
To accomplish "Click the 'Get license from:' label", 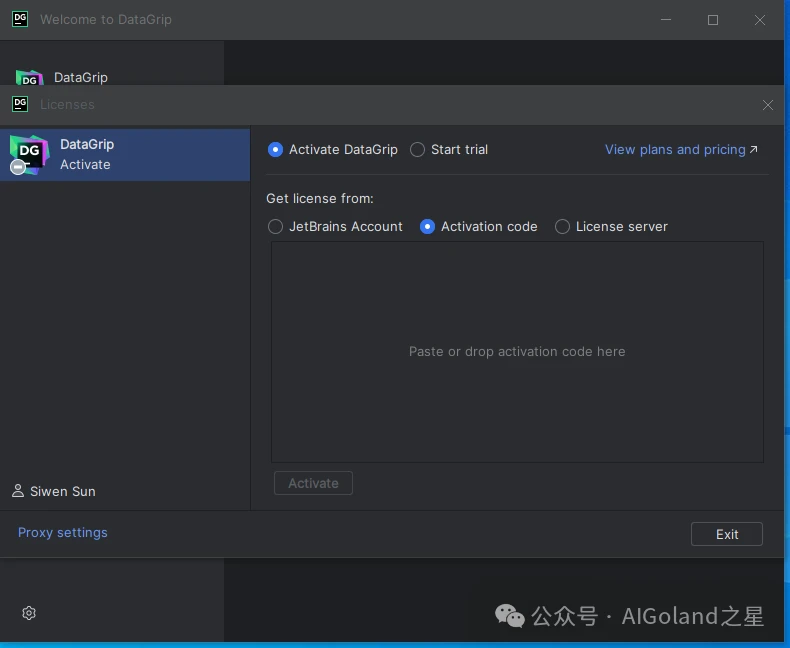I will (x=320, y=199).
